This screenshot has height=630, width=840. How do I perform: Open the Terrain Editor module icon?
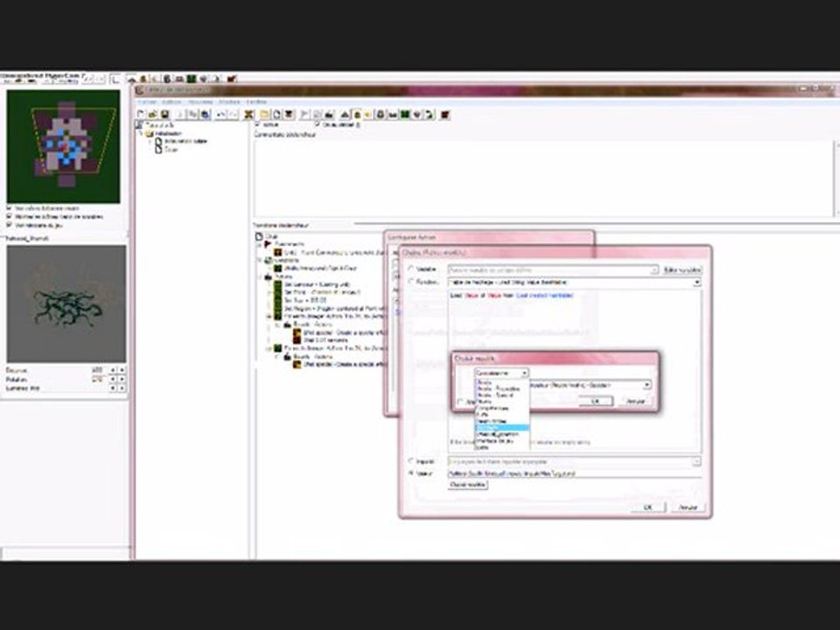click(x=344, y=114)
